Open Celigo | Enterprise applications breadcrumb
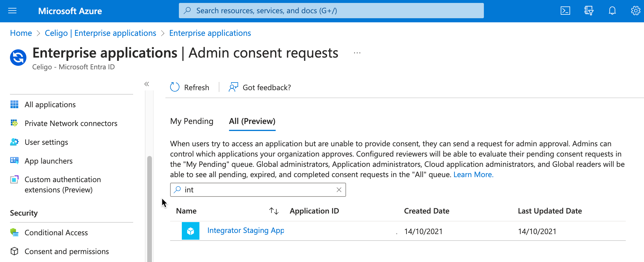 pyautogui.click(x=100, y=33)
